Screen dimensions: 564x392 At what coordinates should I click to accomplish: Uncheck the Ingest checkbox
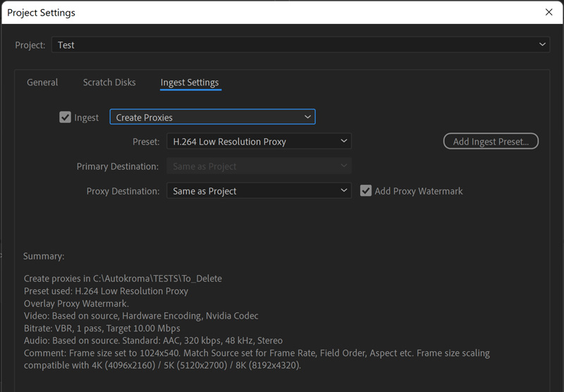[65, 117]
